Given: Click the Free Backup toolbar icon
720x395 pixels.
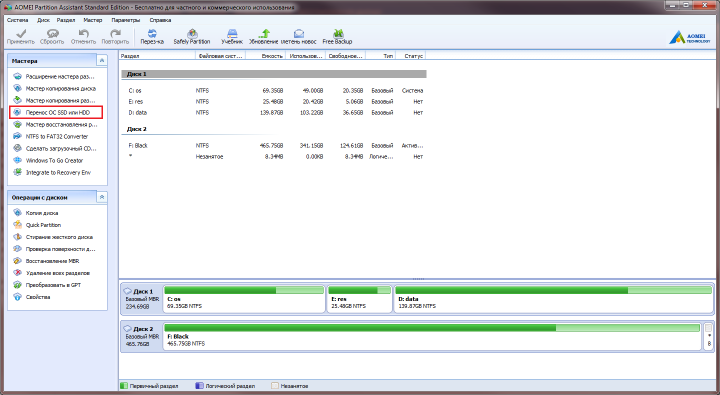Looking at the screenshot, I should click(x=338, y=34).
